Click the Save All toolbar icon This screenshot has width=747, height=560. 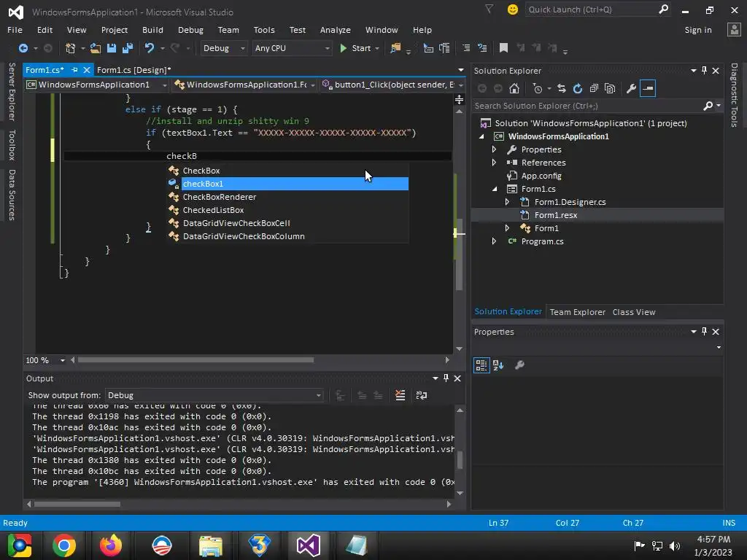coord(128,48)
